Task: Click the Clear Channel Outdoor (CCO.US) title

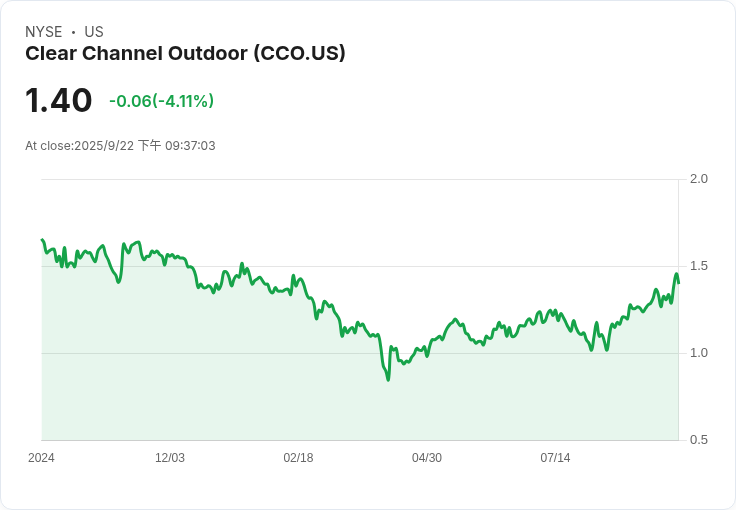Action: pos(185,53)
